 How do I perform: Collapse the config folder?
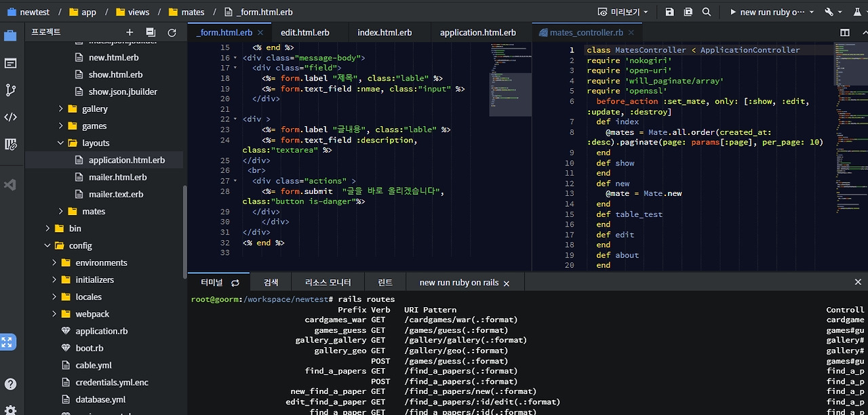[47, 245]
